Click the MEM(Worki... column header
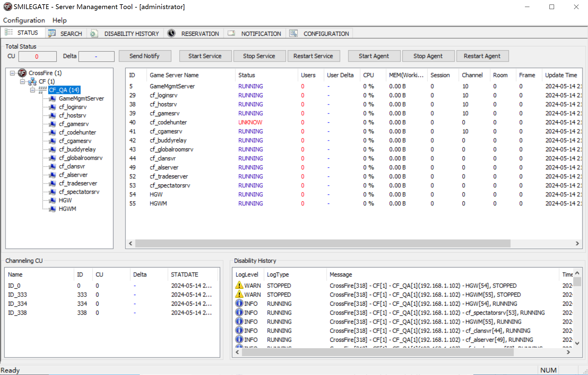This screenshot has width=588, height=375. point(406,75)
